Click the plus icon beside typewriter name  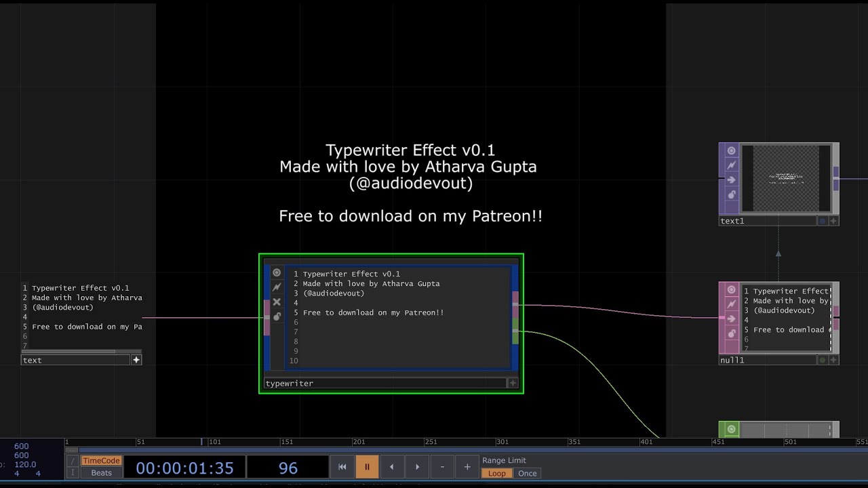coord(513,383)
